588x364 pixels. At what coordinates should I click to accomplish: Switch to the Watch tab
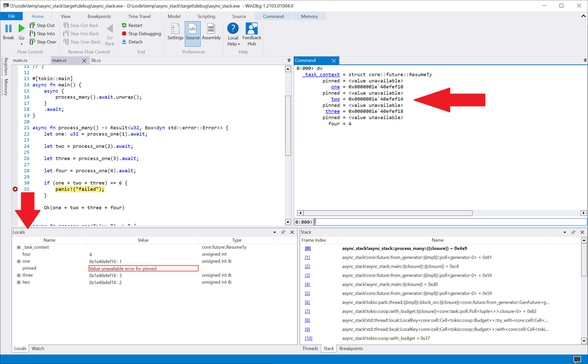38,348
